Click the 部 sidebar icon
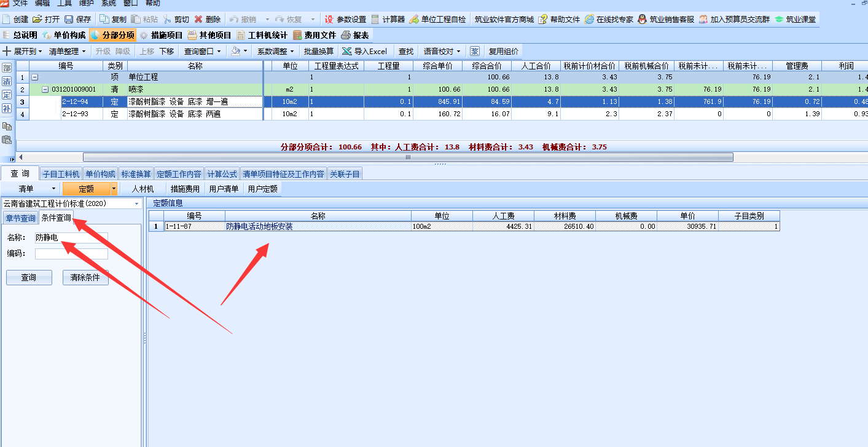The width and height of the screenshot is (868, 447). click(x=7, y=68)
